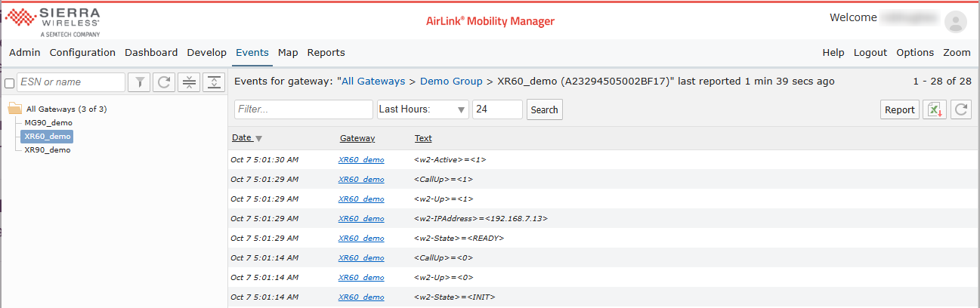This screenshot has width=980, height=308.
Task: Toggle the gateway select-all checkbox
Action: (10, 83)
